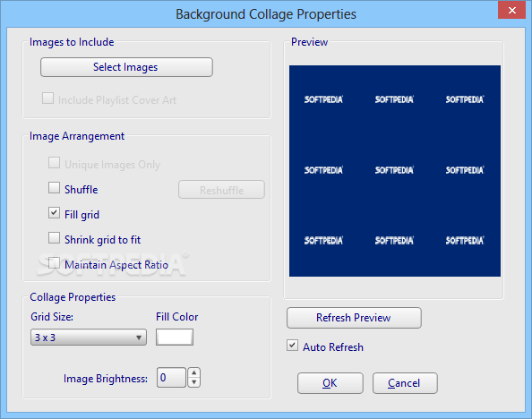Click the Cancel button
532x419 pixels.
point(405,383)
